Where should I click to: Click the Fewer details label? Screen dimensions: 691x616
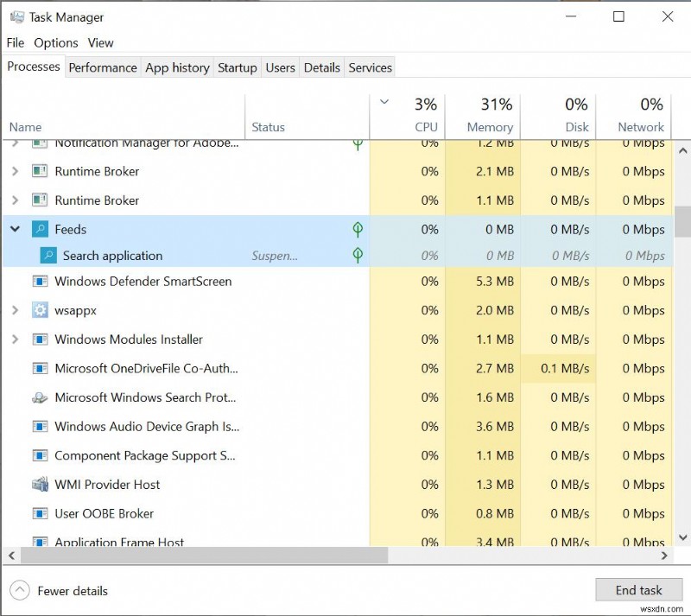73,591
